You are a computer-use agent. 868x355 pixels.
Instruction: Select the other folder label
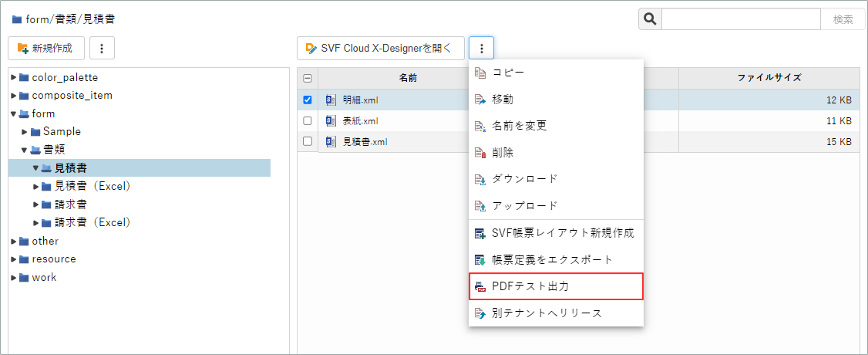(45, 241)
